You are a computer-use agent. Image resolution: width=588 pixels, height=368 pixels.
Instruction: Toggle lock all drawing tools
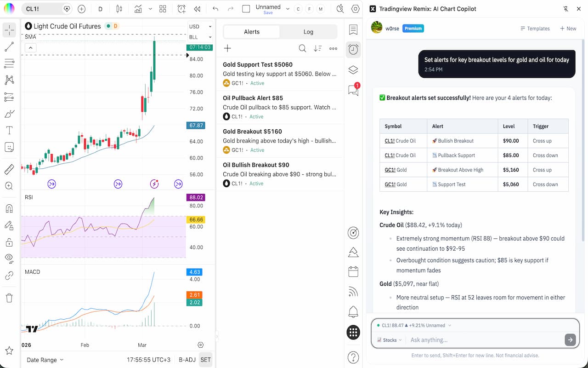pos(9,242)
